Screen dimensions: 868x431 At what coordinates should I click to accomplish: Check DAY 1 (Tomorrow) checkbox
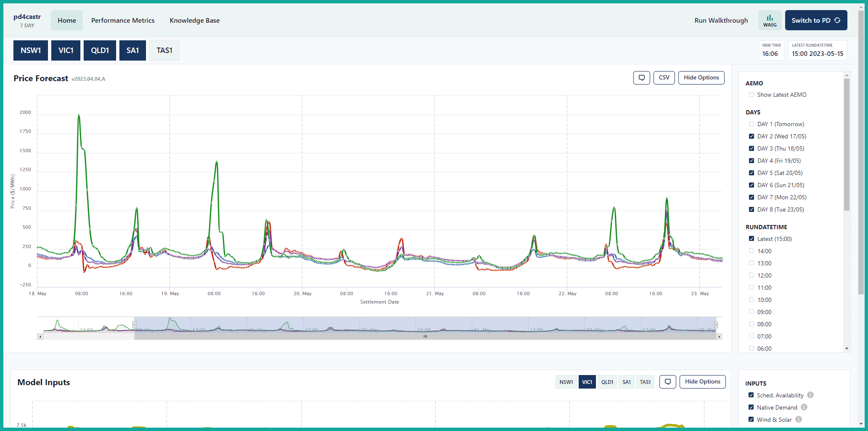point(752,124)
